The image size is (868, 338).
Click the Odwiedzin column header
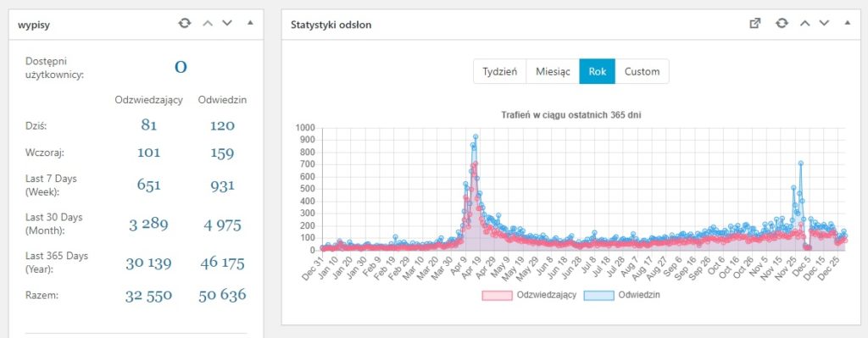coord(223,100)
